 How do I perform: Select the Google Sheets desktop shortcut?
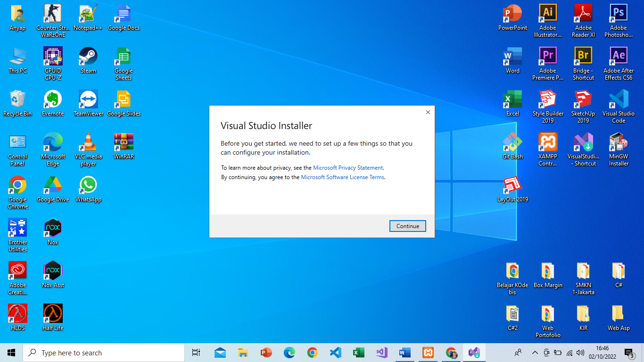point(124,64)
